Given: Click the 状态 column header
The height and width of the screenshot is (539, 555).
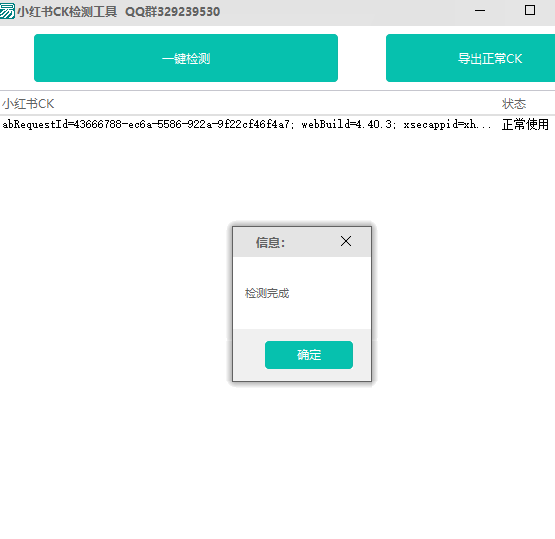Looking at the screenshot, I should click(x=514, y=104).
